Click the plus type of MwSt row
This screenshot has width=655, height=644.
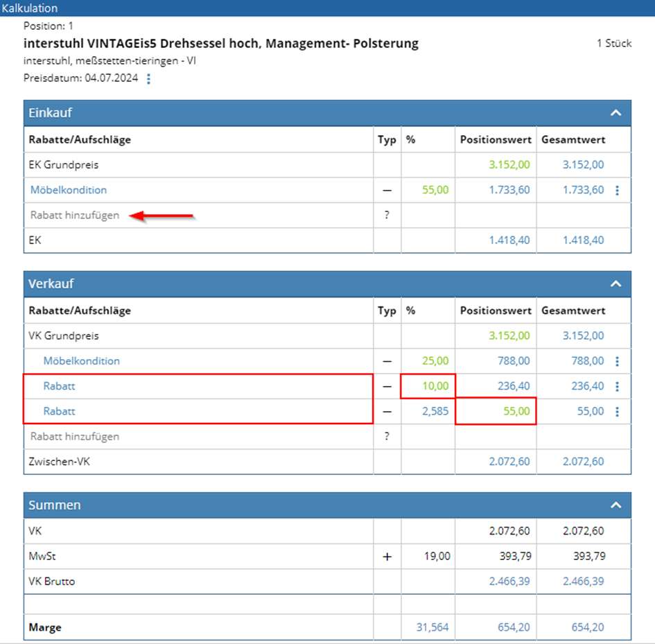(387, 557)
